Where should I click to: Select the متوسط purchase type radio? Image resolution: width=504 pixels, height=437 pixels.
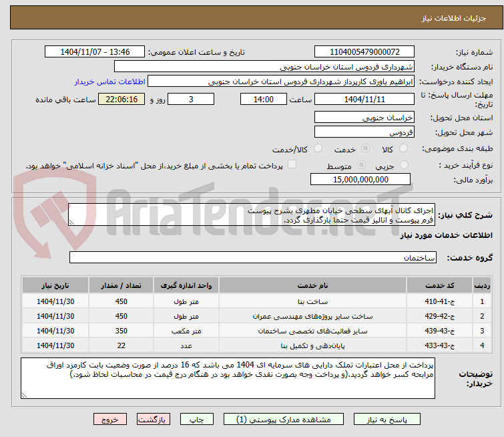[x=361, y=165]
